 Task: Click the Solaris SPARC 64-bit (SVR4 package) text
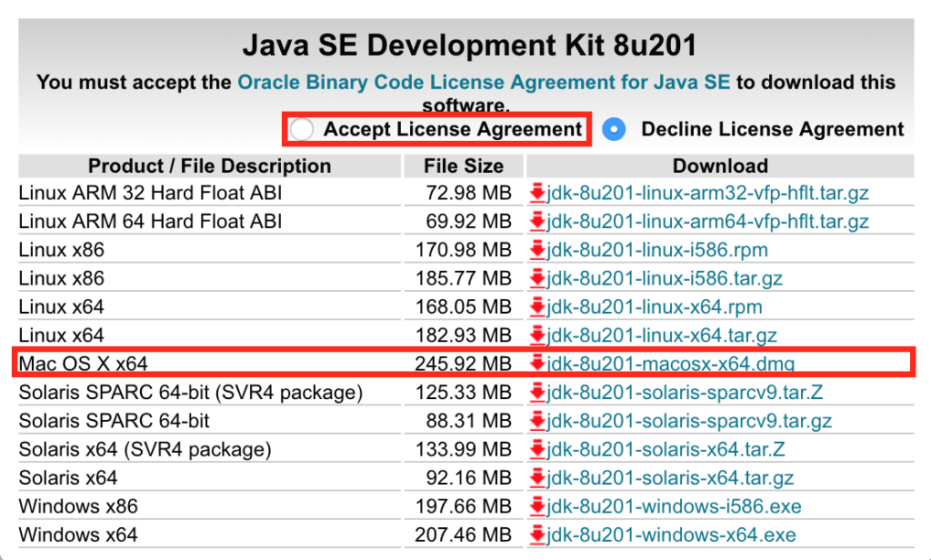point(191,393)
